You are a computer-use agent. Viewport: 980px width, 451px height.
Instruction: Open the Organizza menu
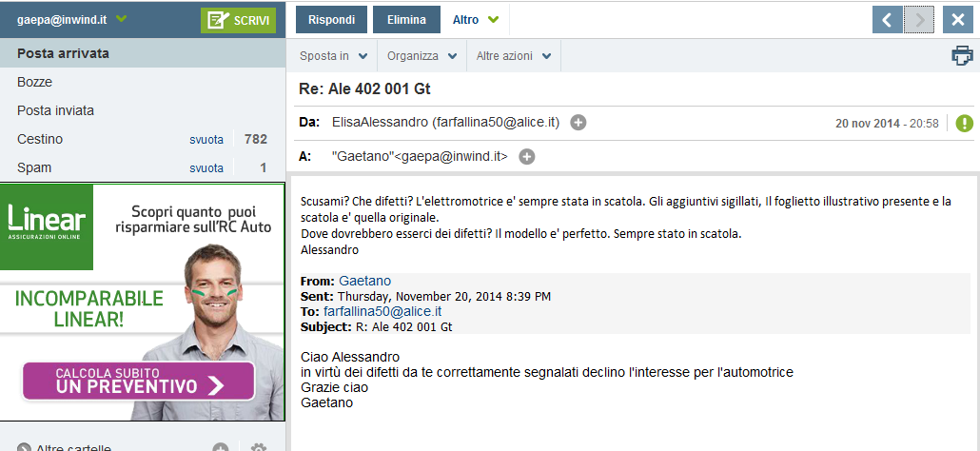click(x=421, y=56)
